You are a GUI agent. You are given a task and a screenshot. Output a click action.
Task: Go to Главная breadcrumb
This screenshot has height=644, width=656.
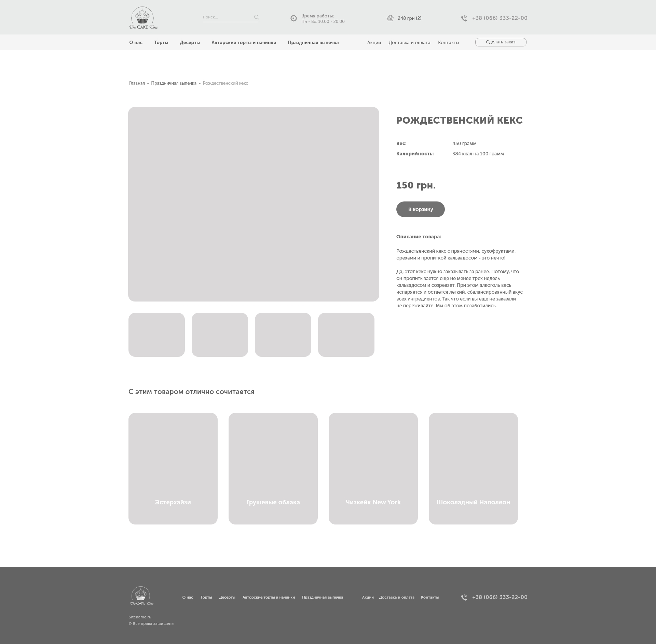pos(137,83)
